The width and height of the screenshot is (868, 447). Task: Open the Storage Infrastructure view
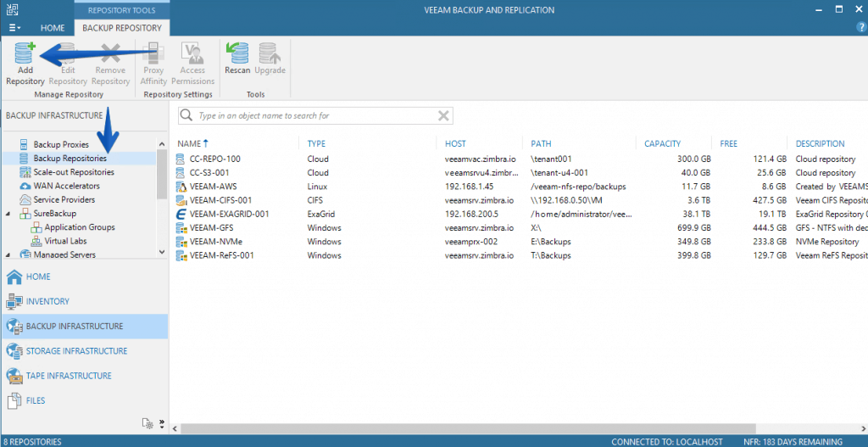point(76,351)
